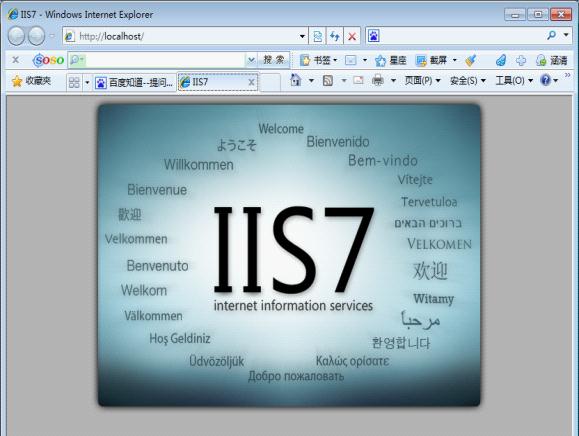Click the Quick Tabs grid icon
The width and height of the screenshot is (579, 436).
(x=74, y=82)
